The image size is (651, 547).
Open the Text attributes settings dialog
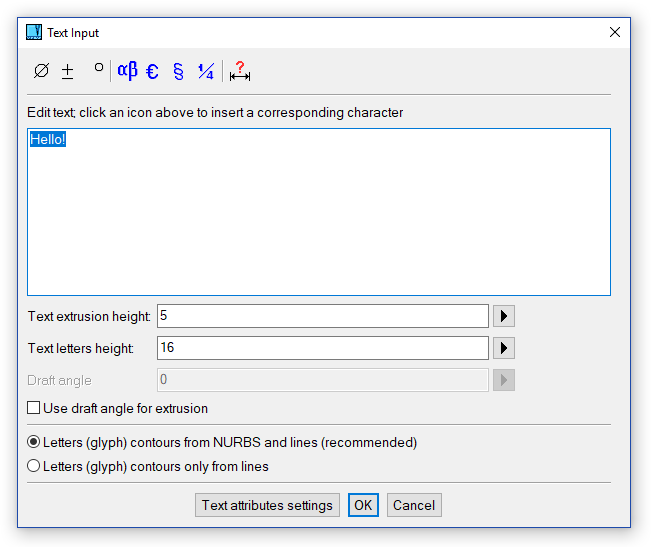[x=267, y=505]
